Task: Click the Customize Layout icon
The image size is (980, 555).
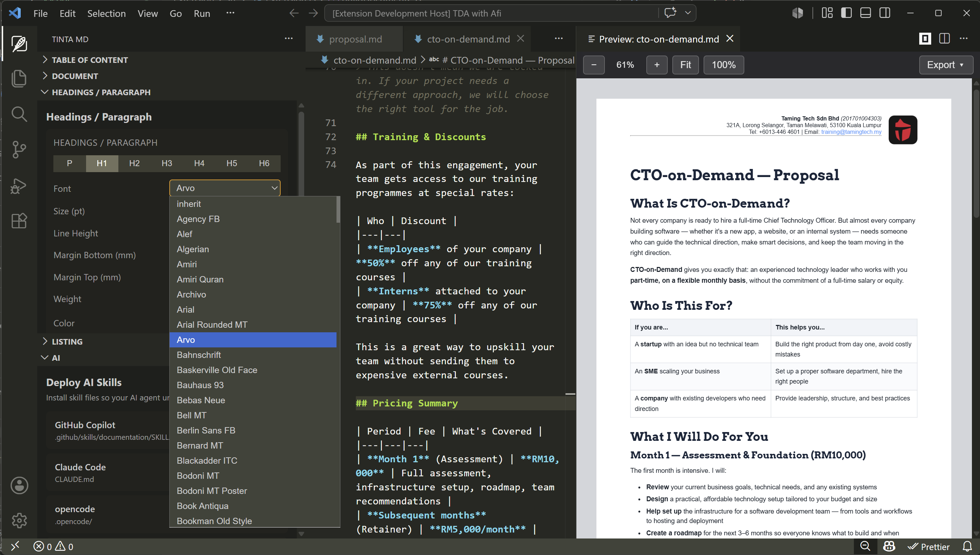Action: tap(827, 13)
